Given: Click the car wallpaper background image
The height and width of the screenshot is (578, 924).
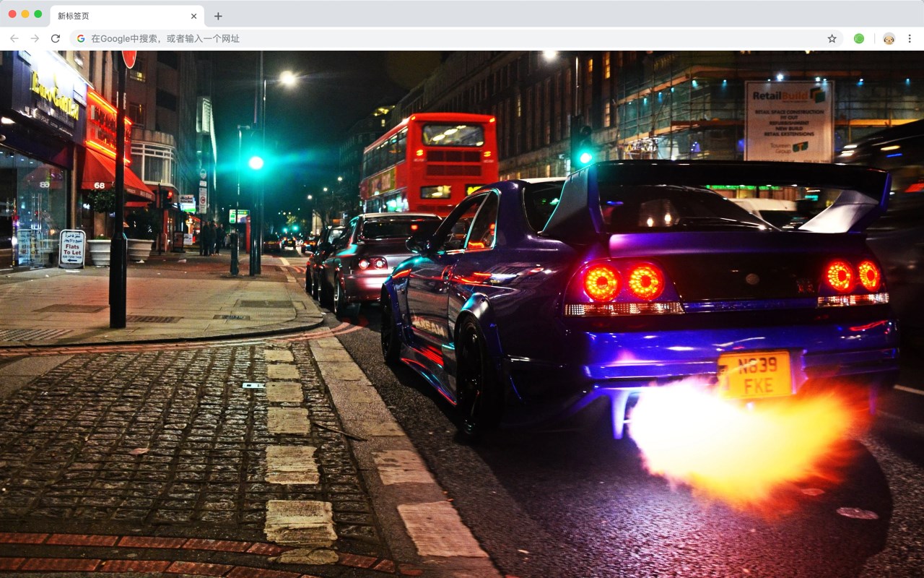Looking at the screenshot, I should (462, 314).
